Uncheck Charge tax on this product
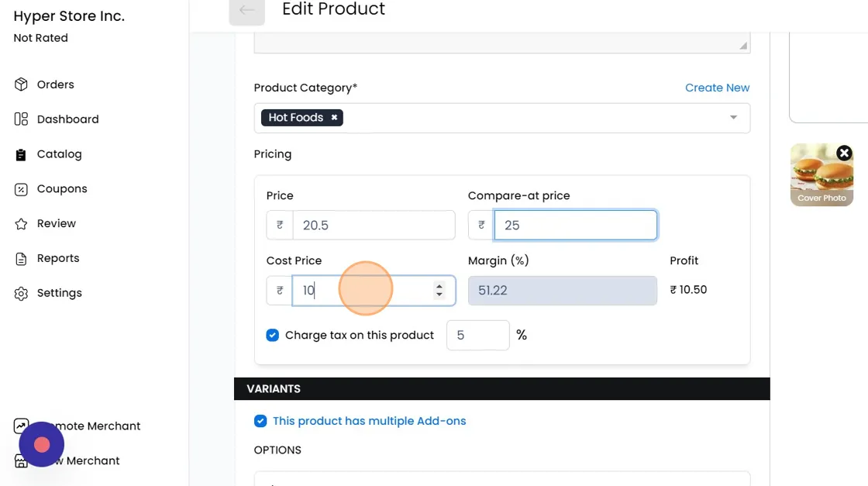 [x=272, y=336]
